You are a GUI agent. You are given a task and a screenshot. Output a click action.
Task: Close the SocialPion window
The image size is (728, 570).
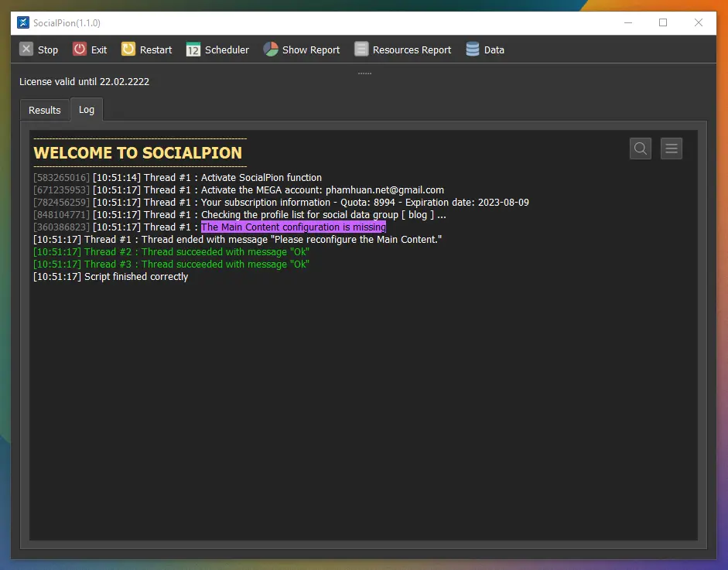click(x=699, y=22)
